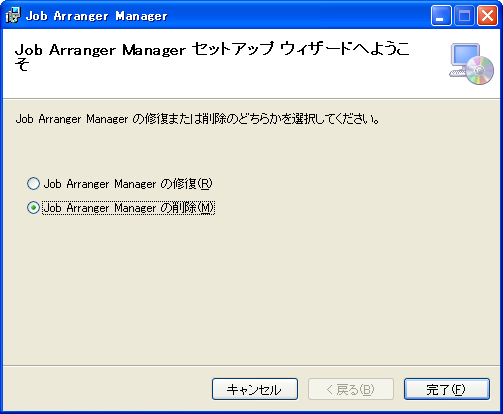Image resolution: width=503 pixels, height=414 pixels.
Task: Select the 削除(M) remove radio button
Action: (33, 208)
